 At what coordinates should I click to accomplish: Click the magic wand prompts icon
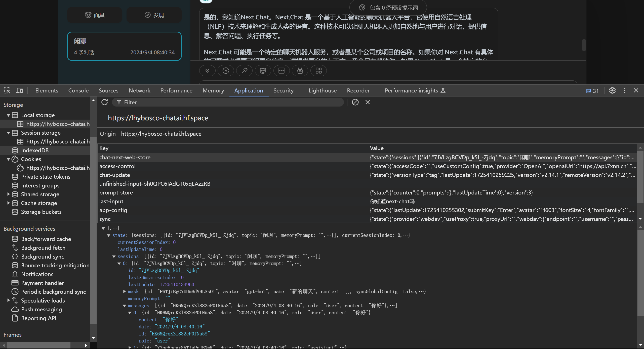[x=244, y=71]
